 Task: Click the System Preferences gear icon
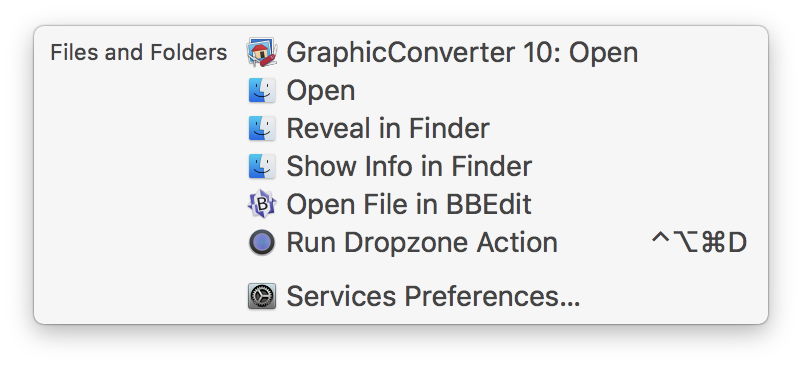coord(262,296)
